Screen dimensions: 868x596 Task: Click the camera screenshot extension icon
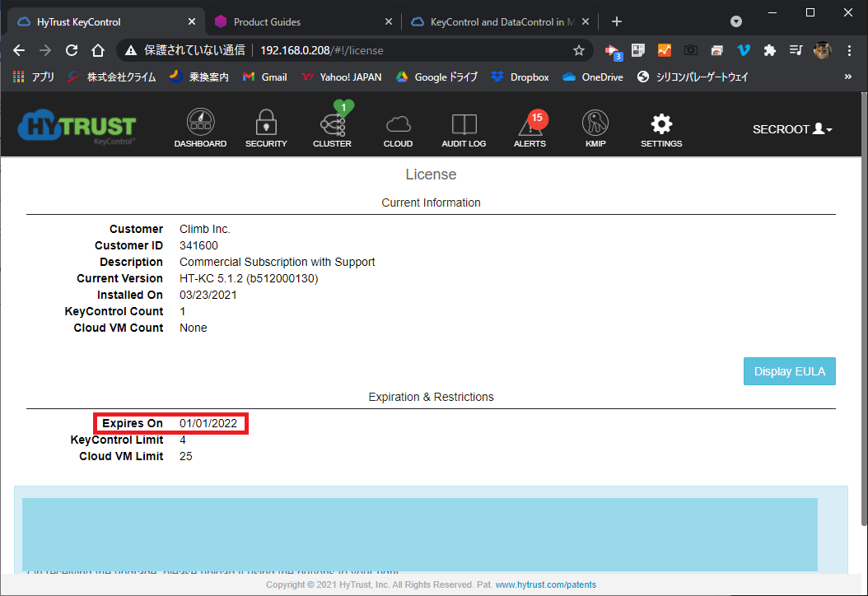[690, 50]
